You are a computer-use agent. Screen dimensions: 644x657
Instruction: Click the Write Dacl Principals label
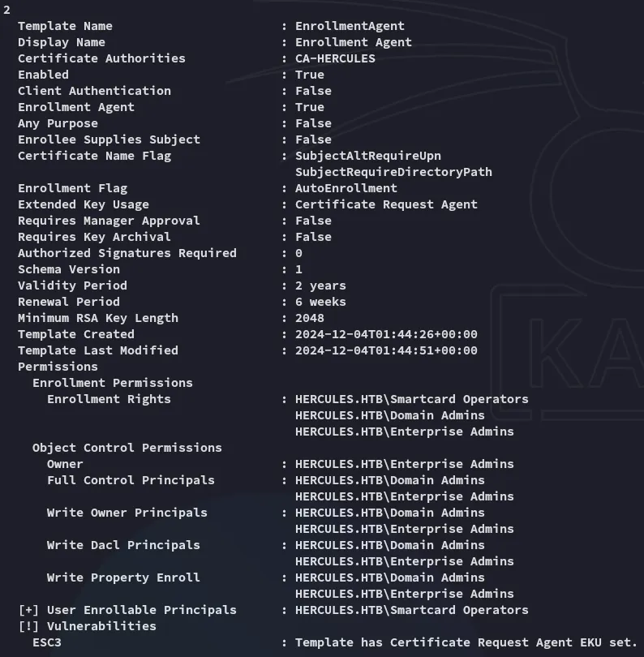(x=122, y=545)
